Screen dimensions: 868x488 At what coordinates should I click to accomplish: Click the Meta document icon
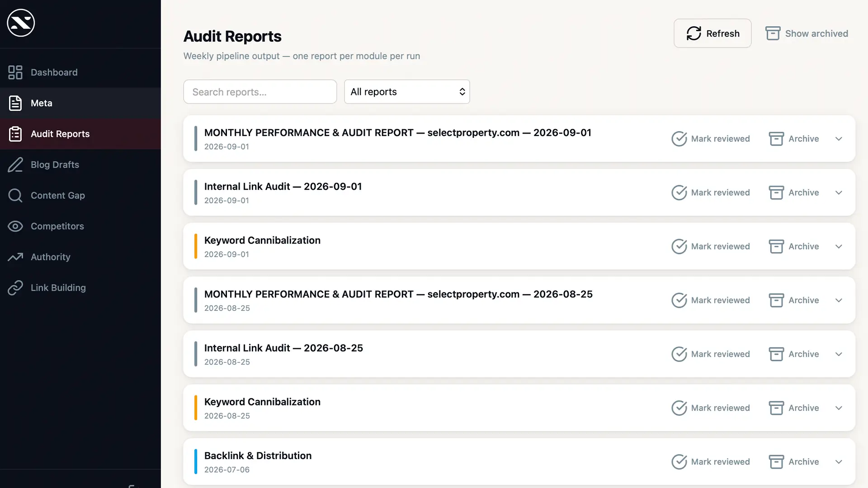tap(15, 103)
